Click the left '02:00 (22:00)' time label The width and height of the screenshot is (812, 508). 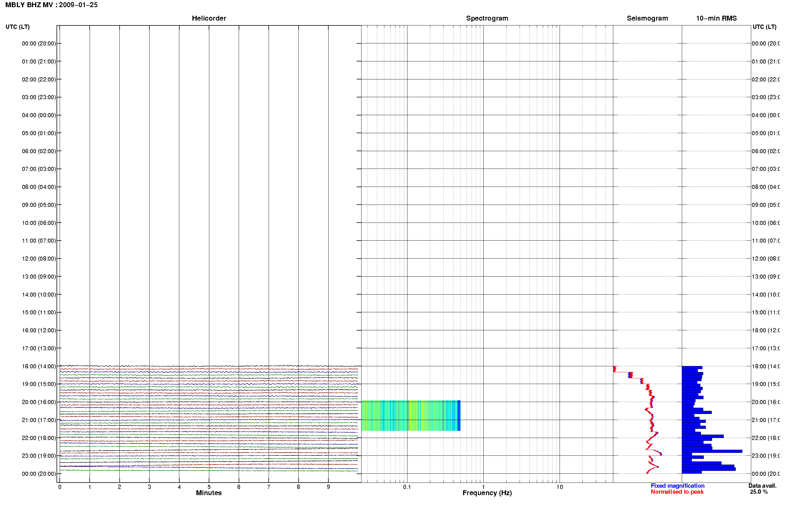pos(39,79)
